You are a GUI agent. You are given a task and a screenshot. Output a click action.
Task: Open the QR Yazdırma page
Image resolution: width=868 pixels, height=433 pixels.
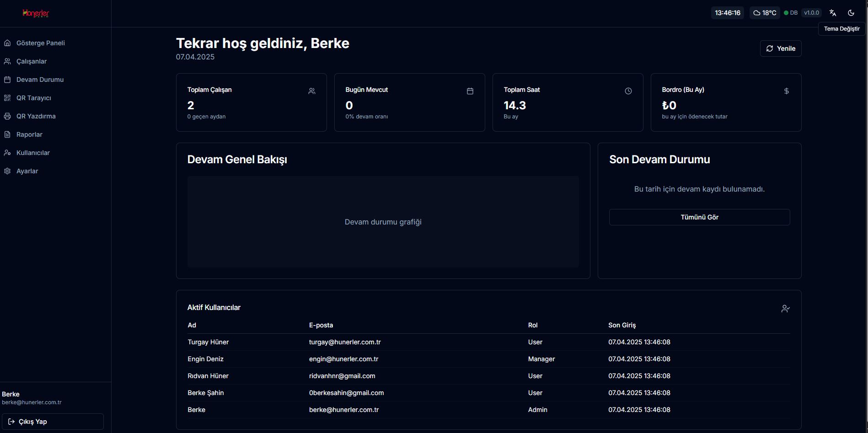[x=36, y=116]
